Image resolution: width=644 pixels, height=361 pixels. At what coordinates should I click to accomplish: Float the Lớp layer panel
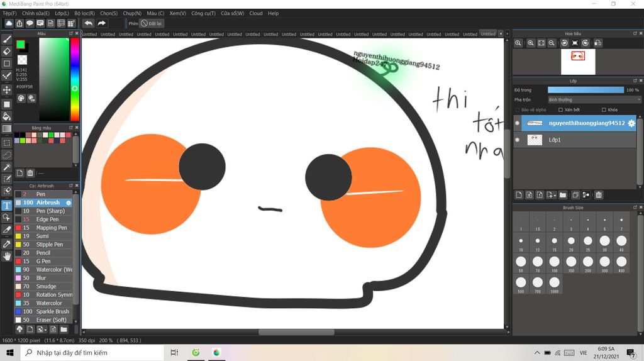[635, 81]
